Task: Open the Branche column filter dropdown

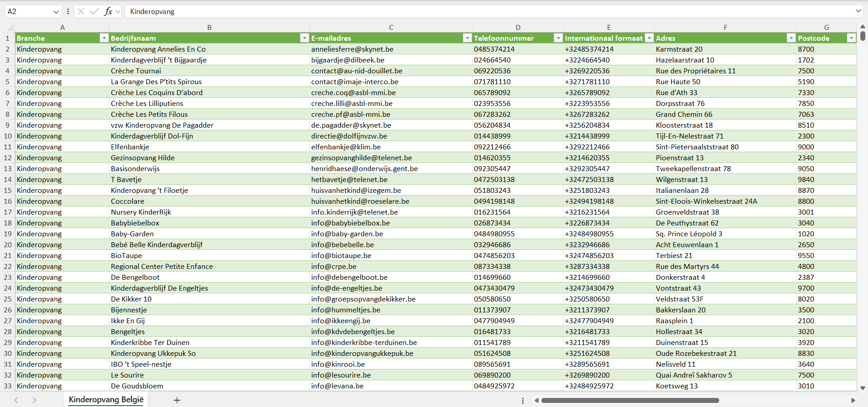Action: [104, 38]
